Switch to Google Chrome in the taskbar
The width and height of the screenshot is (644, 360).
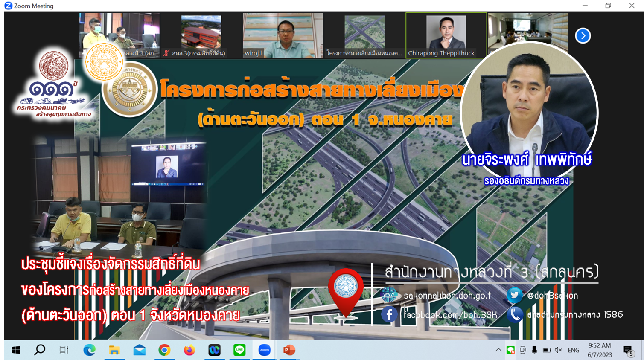click(x=164, y=350)
